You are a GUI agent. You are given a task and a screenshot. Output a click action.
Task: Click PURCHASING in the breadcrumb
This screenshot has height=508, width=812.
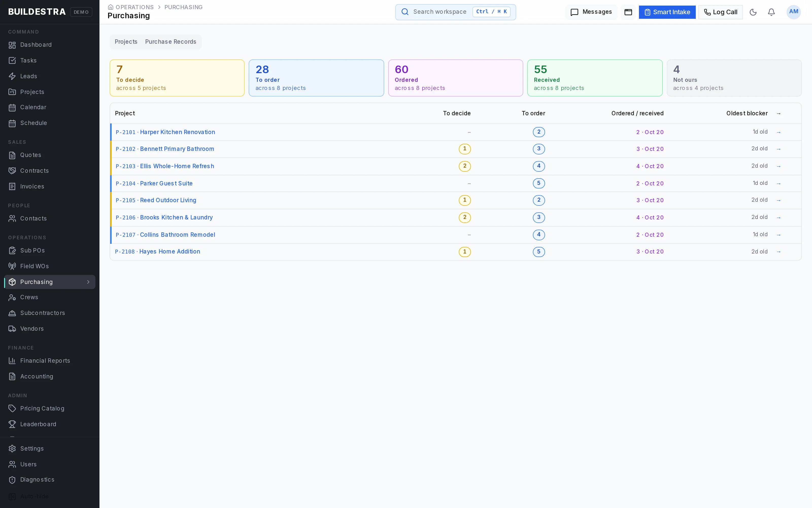(183, 7)
